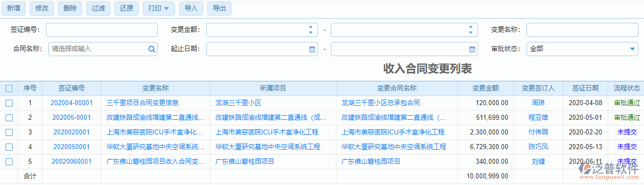Open the end date calendar icon
Viewport: 644px width, 185px height.
(472, 49)
